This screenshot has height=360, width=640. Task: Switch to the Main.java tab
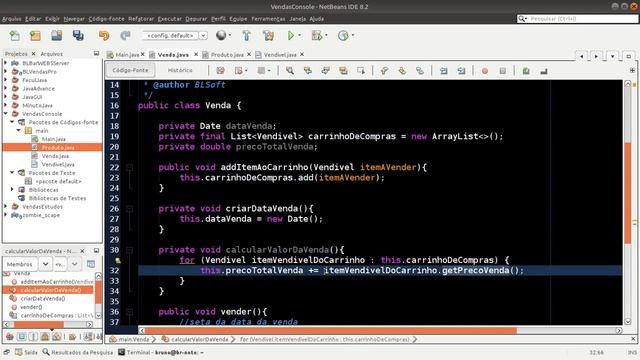(127, 55)
